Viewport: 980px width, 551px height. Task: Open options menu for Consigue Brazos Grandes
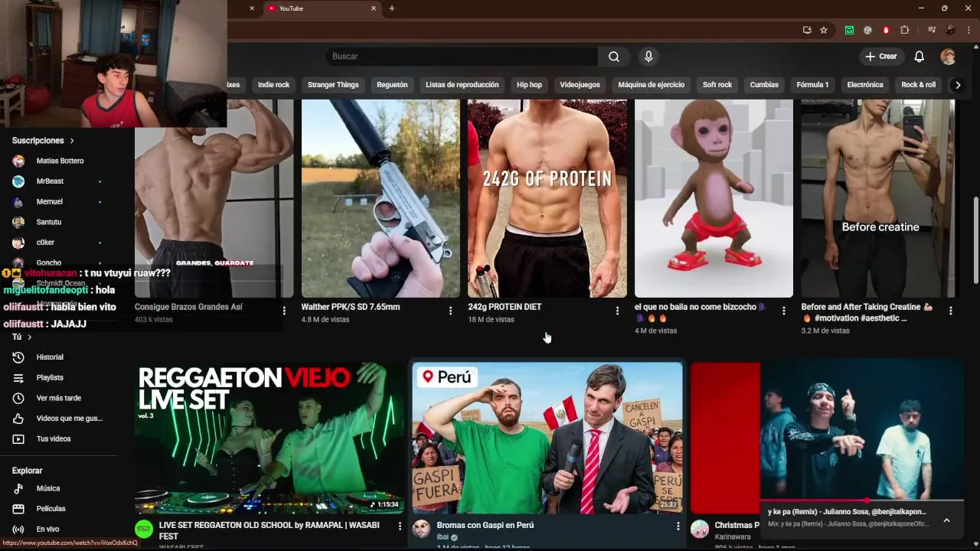[284, 311]
